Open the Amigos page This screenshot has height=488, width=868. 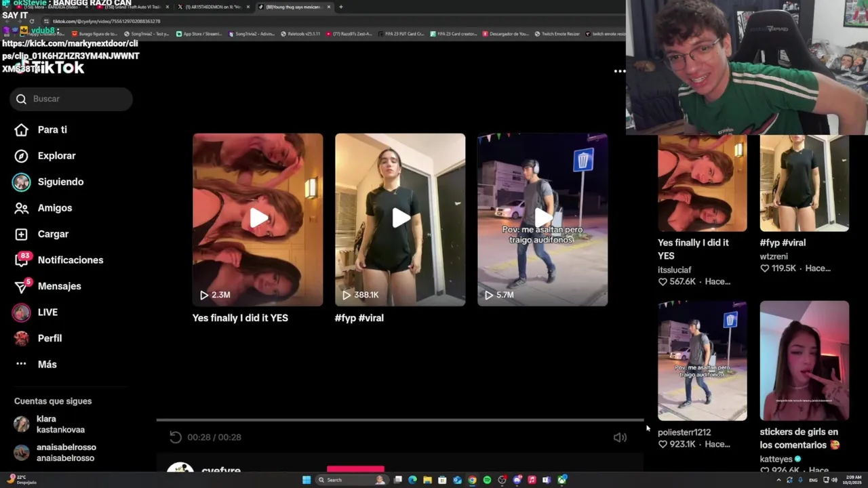coord(44,208)
